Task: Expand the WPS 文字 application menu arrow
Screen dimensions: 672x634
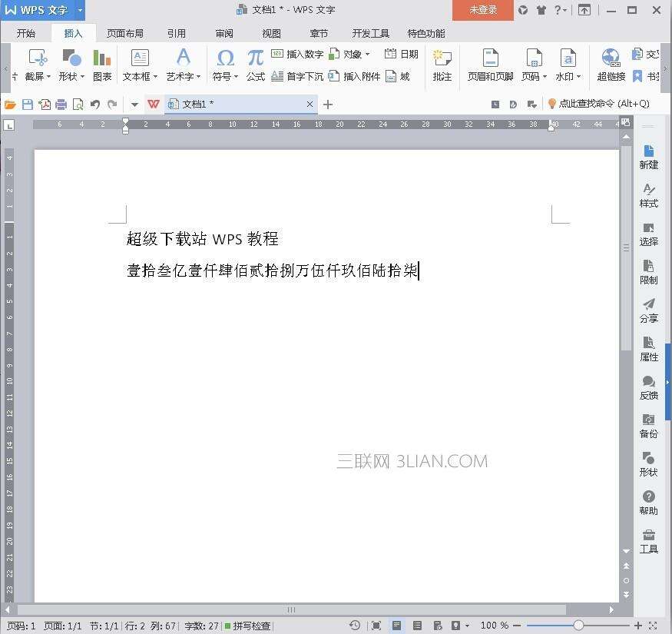Action: [80, 10]
